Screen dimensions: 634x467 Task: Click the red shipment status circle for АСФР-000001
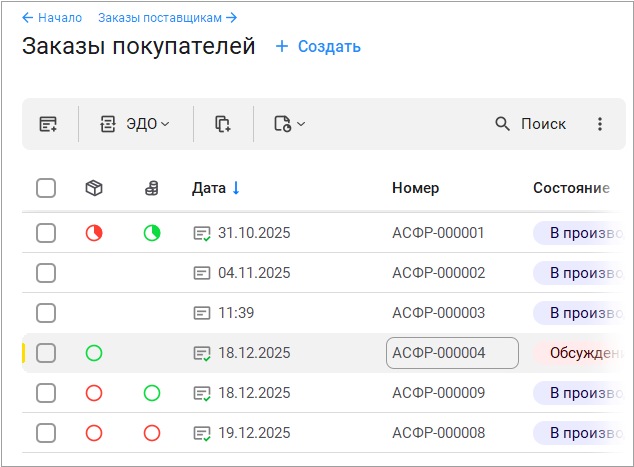[x=94, y=233]
